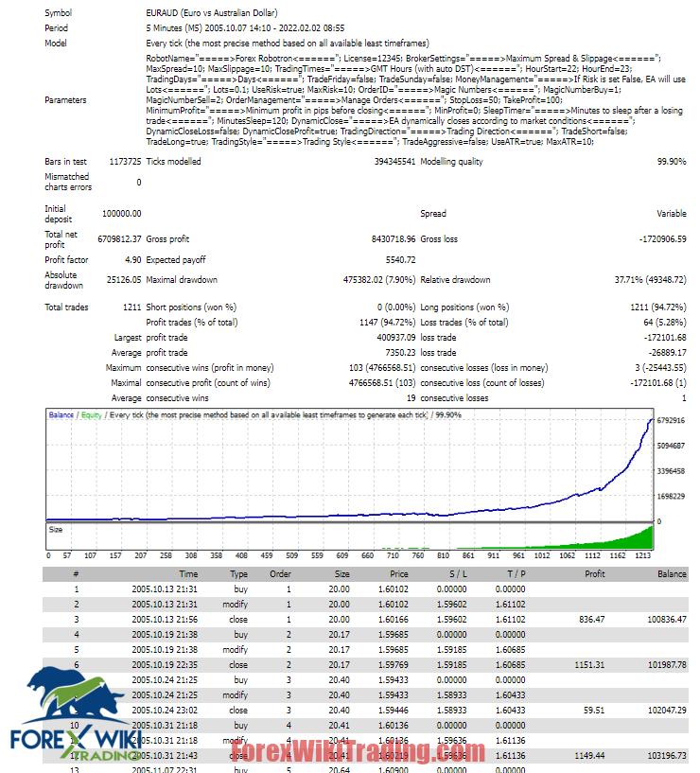Click the modelling quality value 99.90%
The height and width of the screenshot is (773, 700).
(x=672, y=161)
